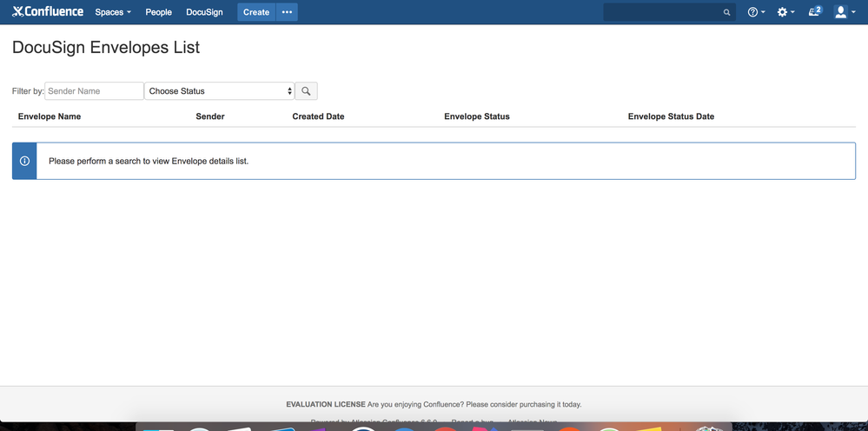The width and height of the screenshot is (868, 431).
Task: Click the info icon in the message box
Action: (x=24, y=161)
